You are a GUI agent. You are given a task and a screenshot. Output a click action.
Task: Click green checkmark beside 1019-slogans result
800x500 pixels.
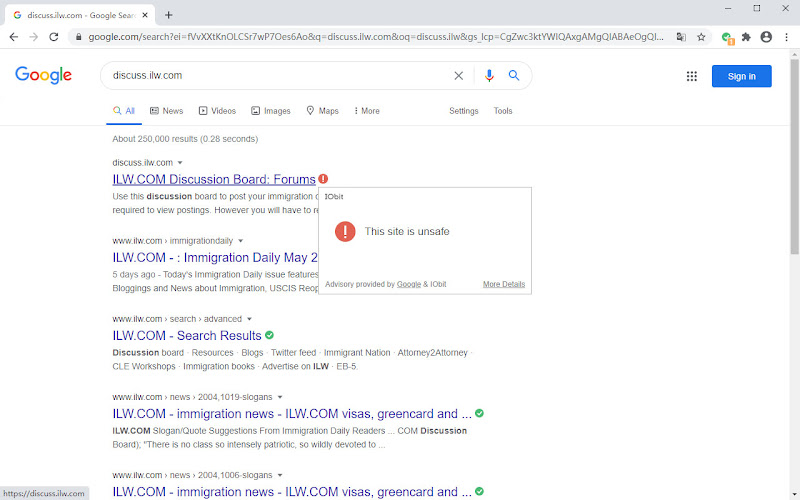coord(479,413)
